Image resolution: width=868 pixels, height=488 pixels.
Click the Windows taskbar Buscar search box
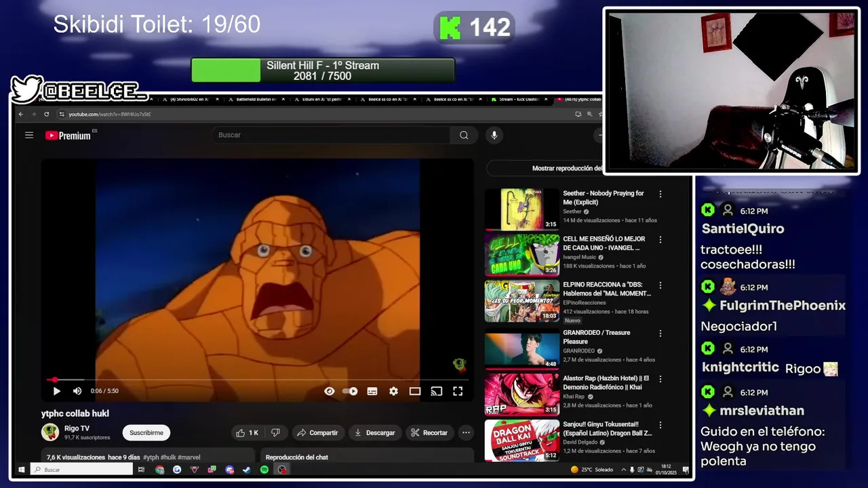(x=81, y=470)
